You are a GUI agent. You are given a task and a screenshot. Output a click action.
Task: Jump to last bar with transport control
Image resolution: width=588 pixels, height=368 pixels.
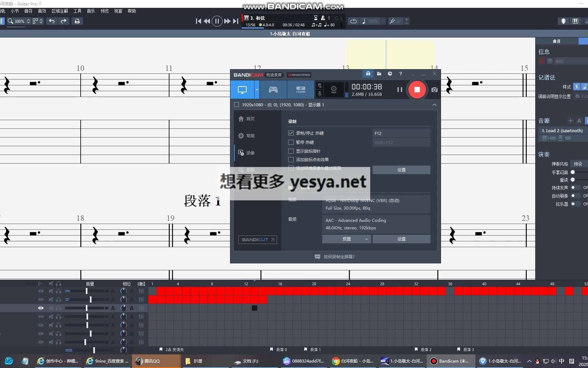[x=235, y=21]
